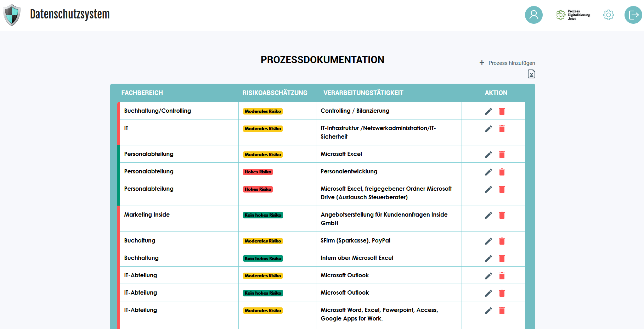Click the shield logo icon
Viewport: 644px width, 329px height.
coord(12,15)
